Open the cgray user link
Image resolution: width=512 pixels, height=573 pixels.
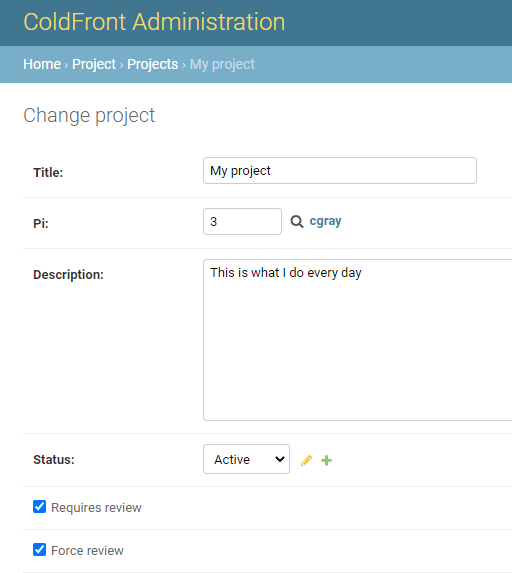coord(326,221)
